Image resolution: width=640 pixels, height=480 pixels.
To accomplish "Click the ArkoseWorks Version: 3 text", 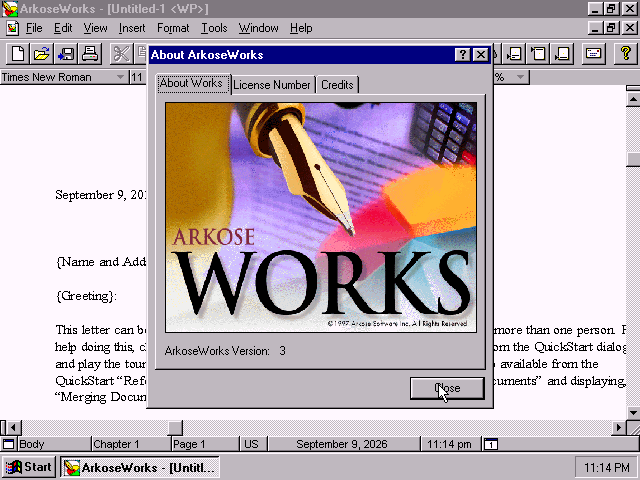I will click(x=225, y=351).
